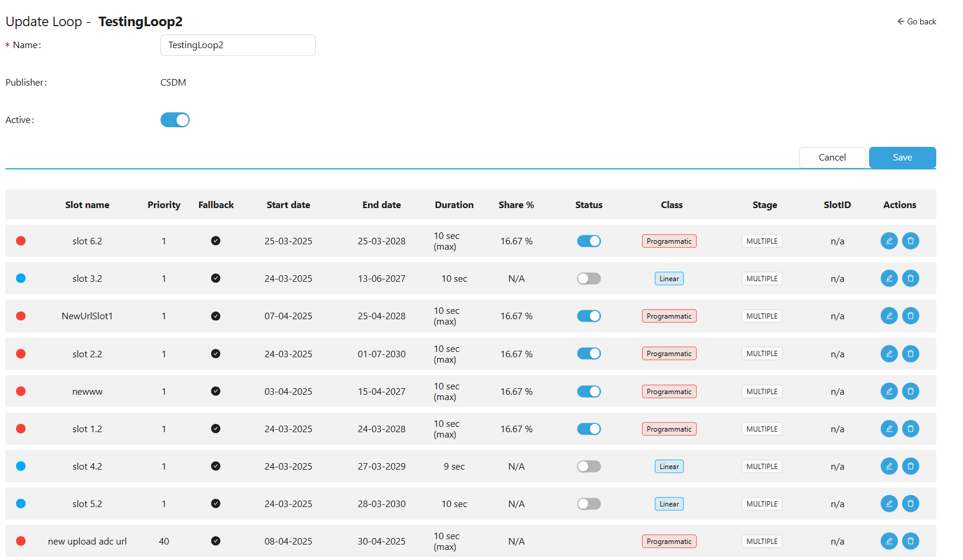Toggle the Active switch for the loop
This screenshot has width=963, height=560.
tap(175, 120)
